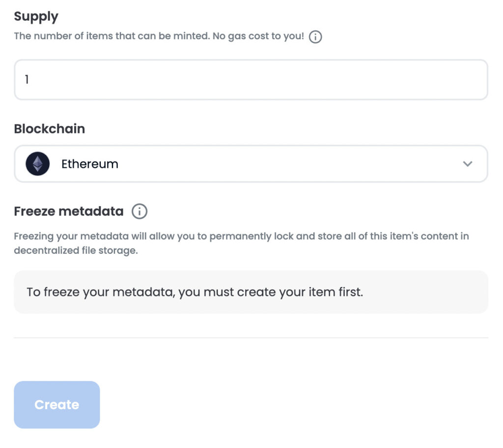Screen dimensions: 503x448
Task: Click the Supply heading label
Action: point(36,16)
